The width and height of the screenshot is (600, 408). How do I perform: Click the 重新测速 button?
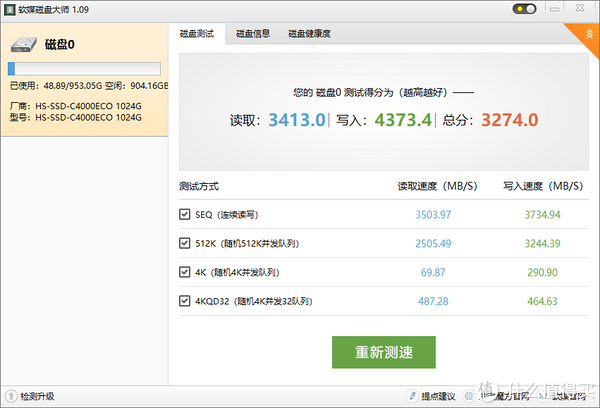coord(384,352)
